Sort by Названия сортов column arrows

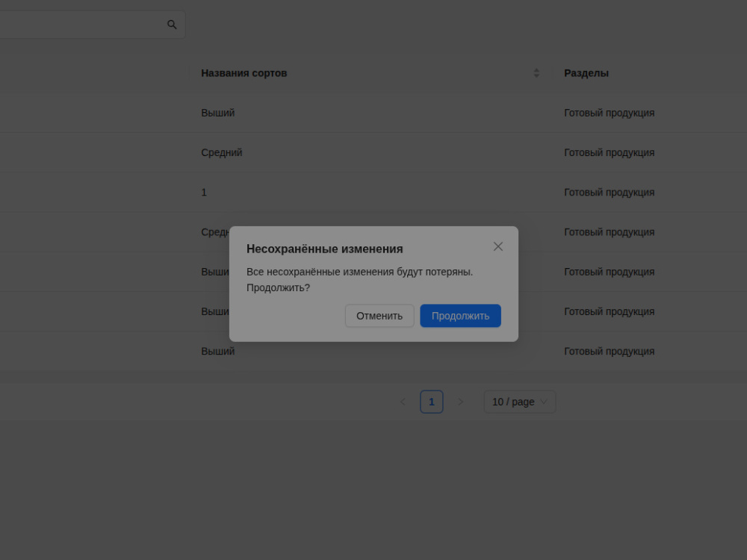(536, 73)
